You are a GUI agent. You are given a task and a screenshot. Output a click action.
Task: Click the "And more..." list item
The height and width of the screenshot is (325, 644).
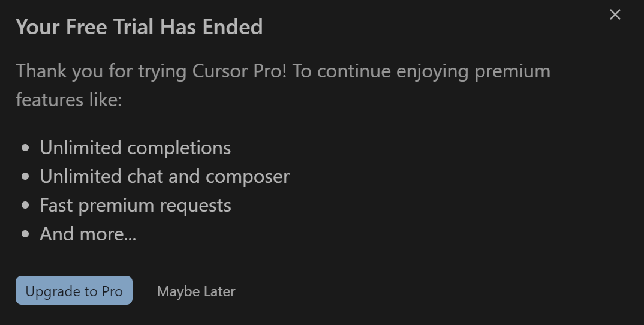click(x=88, y=234)
